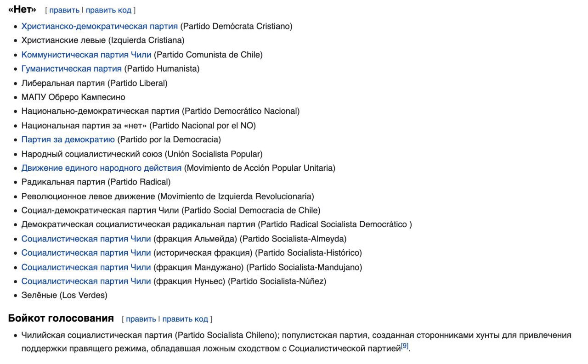
Task: Click Социалистическая партия Чили link for фракция Альмейда
Action: point(86,239)
